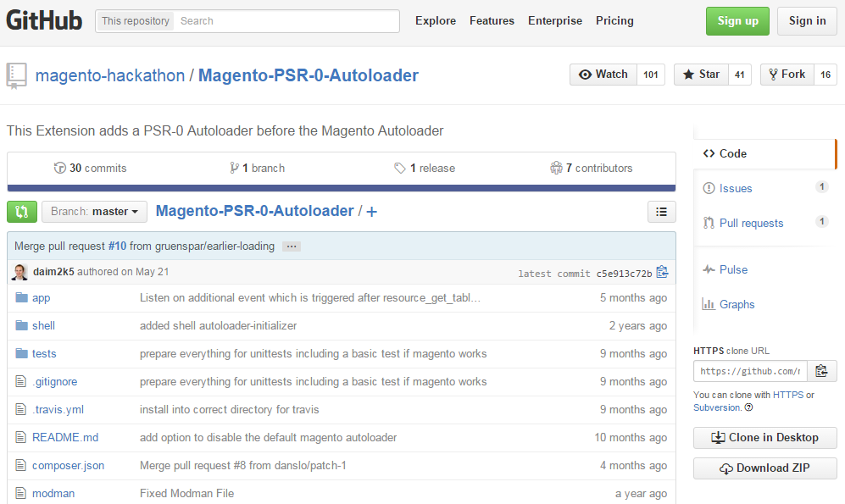Open the daim2k5 author profile link
The image size is (845, 504).
pos(53,272)
